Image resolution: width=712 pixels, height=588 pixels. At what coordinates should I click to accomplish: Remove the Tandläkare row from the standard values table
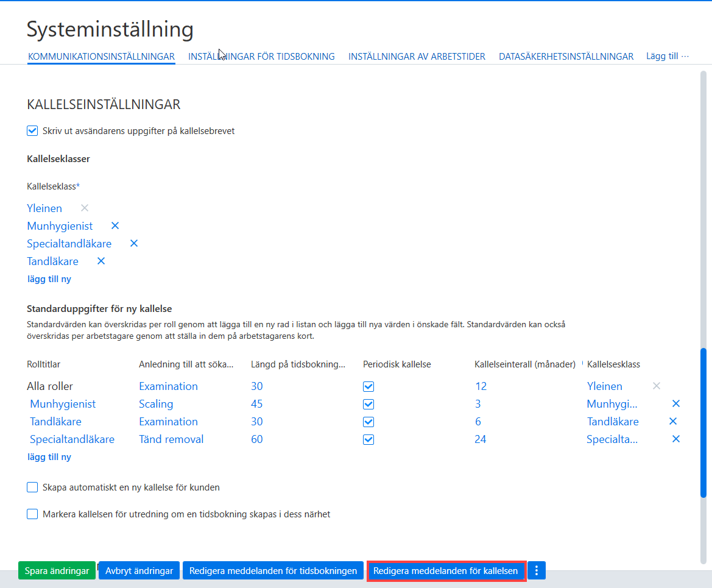pyautogui.click(x=673, y=421)
